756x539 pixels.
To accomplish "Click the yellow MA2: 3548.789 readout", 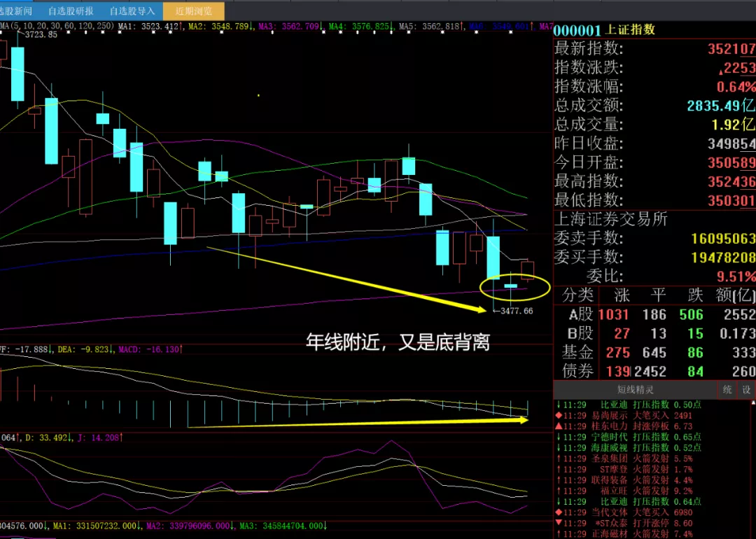I will (220, 27).
